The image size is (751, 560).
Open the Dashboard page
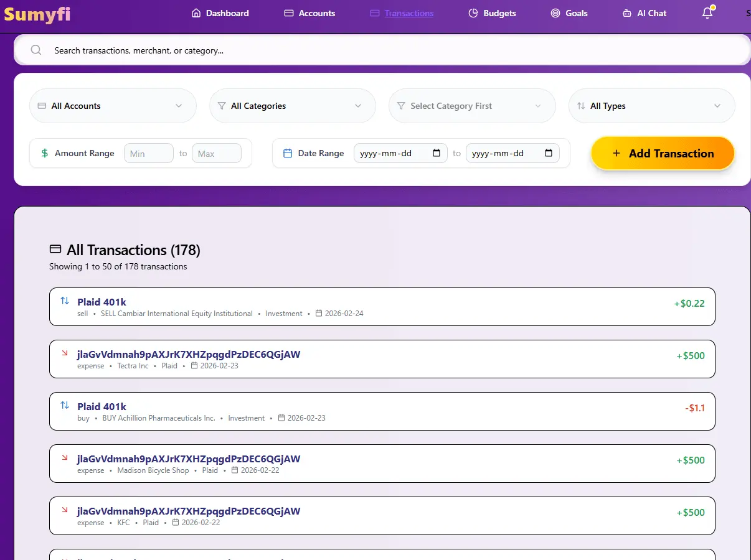click(x=220, y=13)
